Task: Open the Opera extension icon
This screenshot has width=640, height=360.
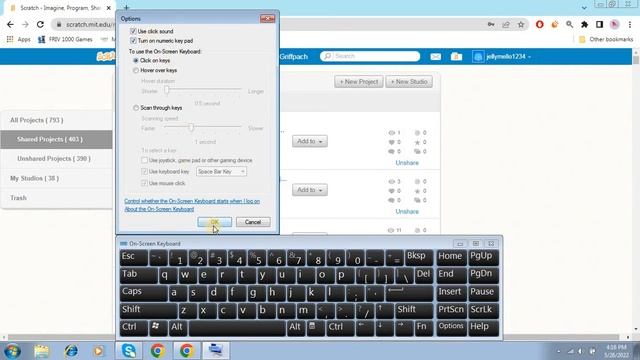Action: [540, 24]
